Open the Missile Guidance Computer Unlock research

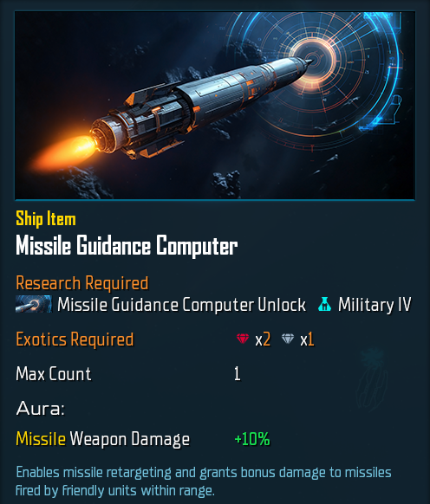pos(181,305)
